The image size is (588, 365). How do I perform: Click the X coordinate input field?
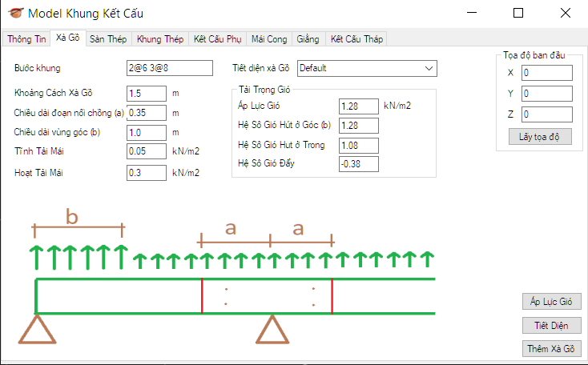546,73
